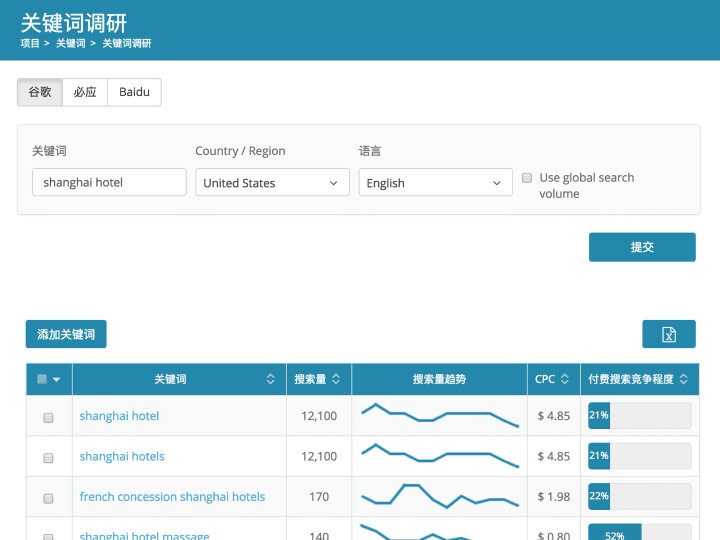The width and height of the screenshot is (720, 540).
Task: Sort by paid competition column arrows
Action: point(684,379)
